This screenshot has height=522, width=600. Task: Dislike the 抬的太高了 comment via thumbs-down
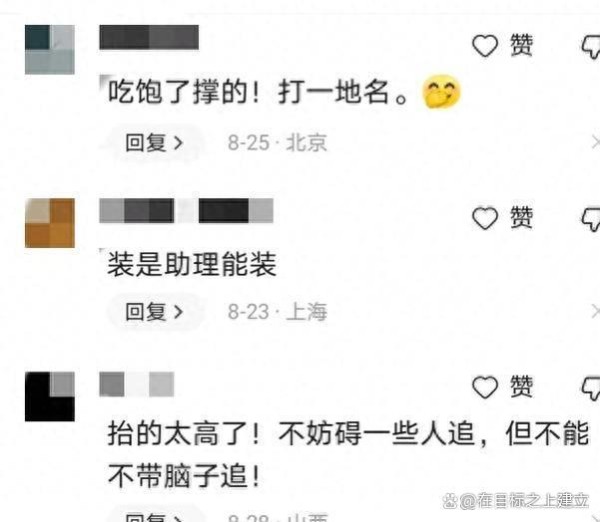591,388
